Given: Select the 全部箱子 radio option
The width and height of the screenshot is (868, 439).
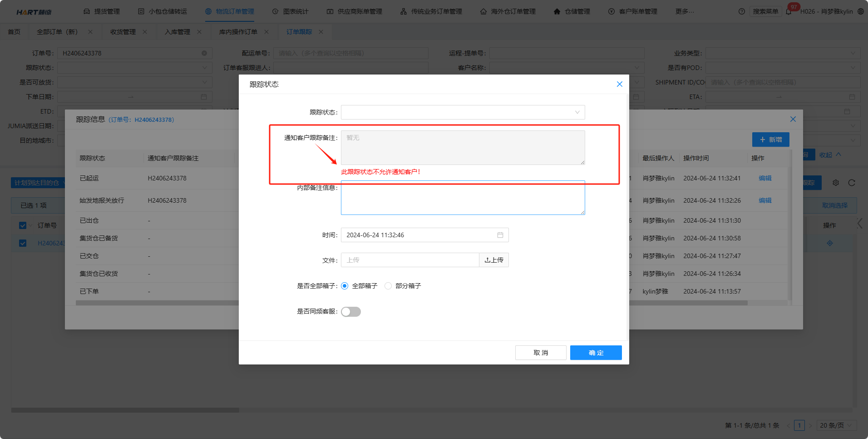Looking at the screenshot, I should click(345, 286).
